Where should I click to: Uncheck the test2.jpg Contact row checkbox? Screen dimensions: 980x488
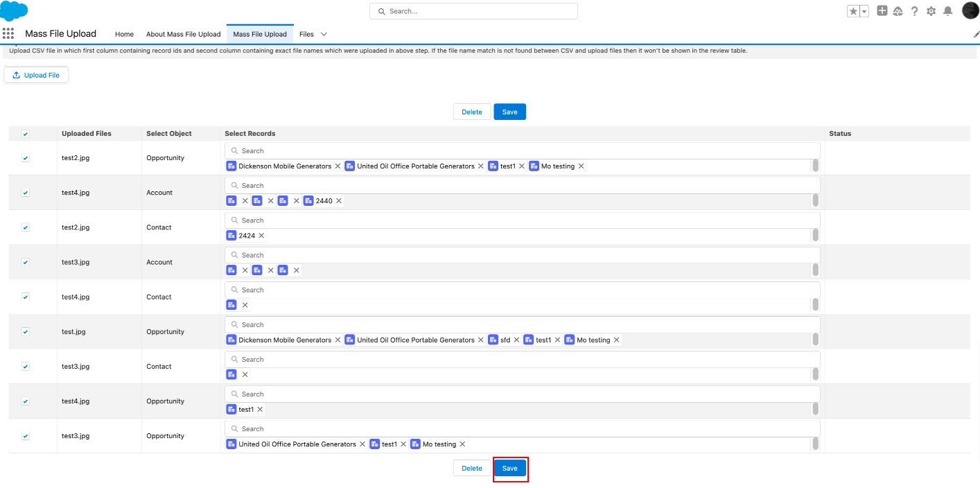(x=26, y=227)
